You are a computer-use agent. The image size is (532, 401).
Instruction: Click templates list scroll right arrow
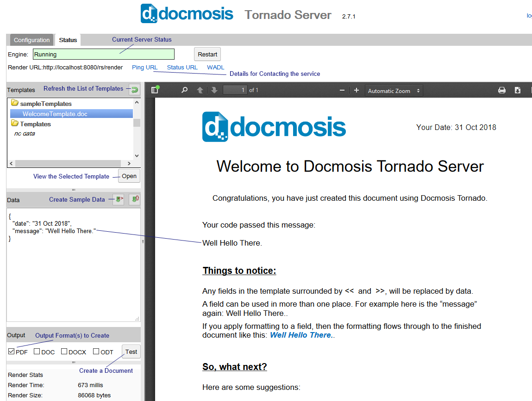pyautogui.click(x=129, y=163)
